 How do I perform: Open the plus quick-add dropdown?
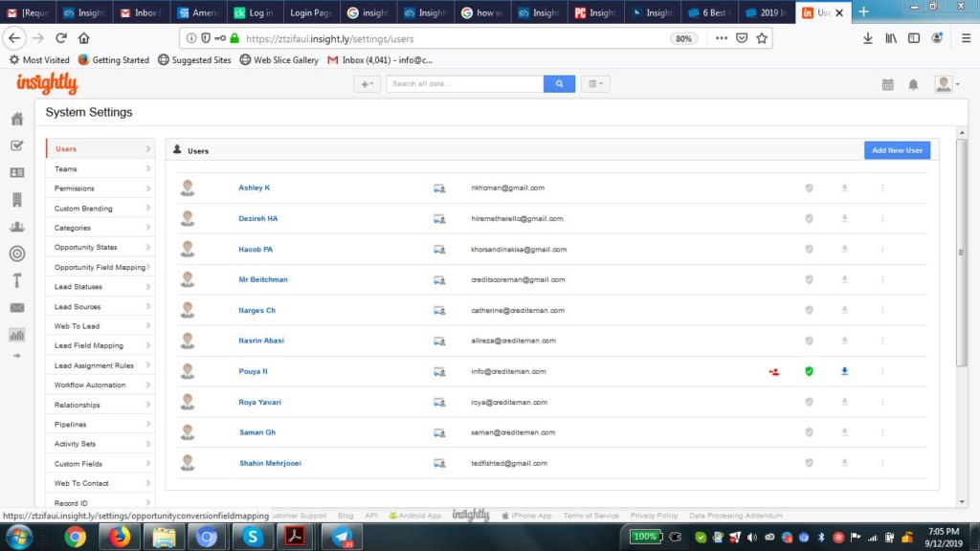[x=367, y=84]
